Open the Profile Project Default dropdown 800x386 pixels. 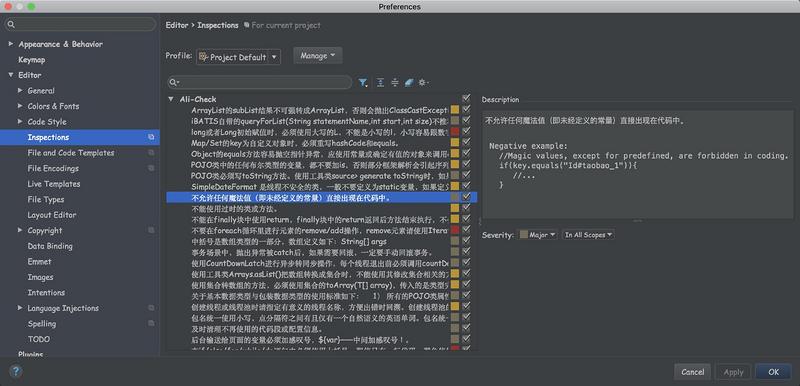pyautogui.click(x=238, y=57)
